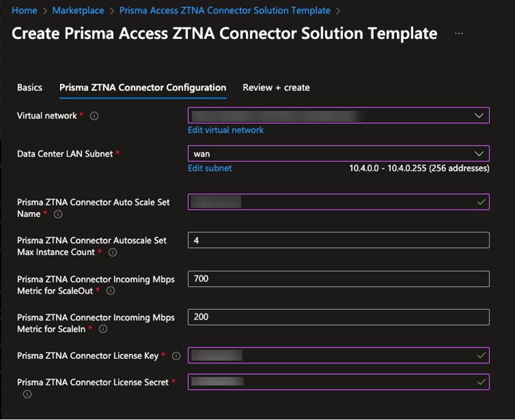Click info icon below License Secret label
The height and width of the screenshot is (420, 515).
(27, 395)
